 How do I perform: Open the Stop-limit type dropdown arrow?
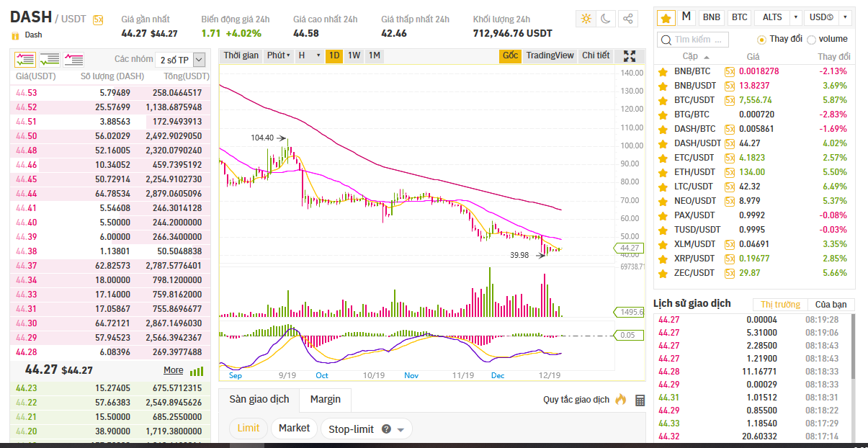pyautogui.click(x=401, y=430)
